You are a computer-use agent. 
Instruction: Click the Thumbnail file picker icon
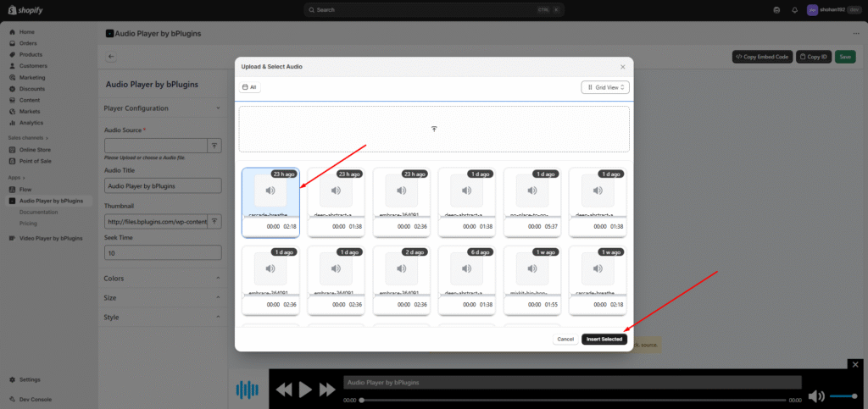click(x=214, y=221)
